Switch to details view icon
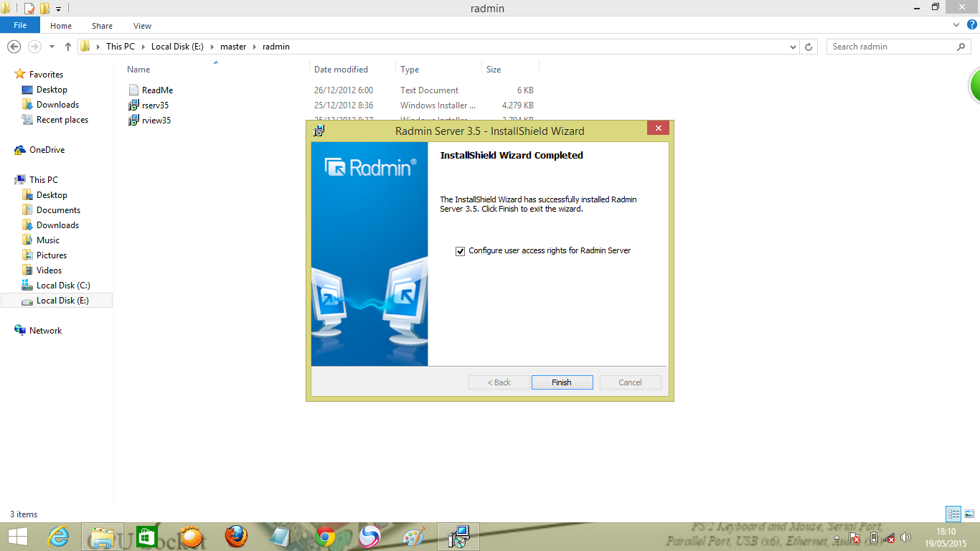Viewport: 980px width, 551px height. click(953, 514)
